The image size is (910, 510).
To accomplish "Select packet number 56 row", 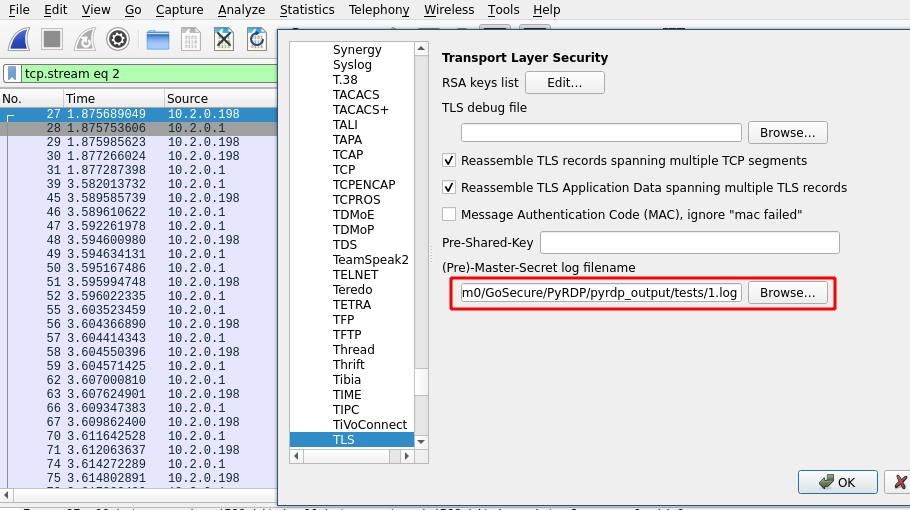I will click(138, 324).
